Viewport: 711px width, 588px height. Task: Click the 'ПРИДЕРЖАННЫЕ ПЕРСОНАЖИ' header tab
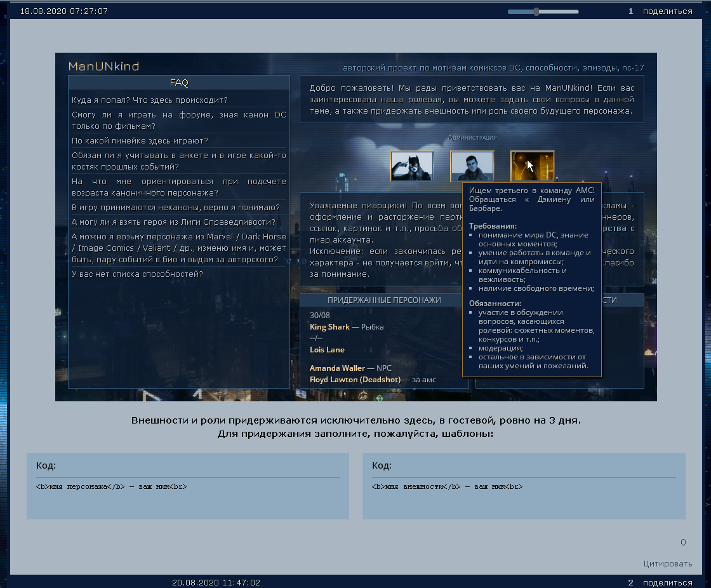(x=384, y=300)
